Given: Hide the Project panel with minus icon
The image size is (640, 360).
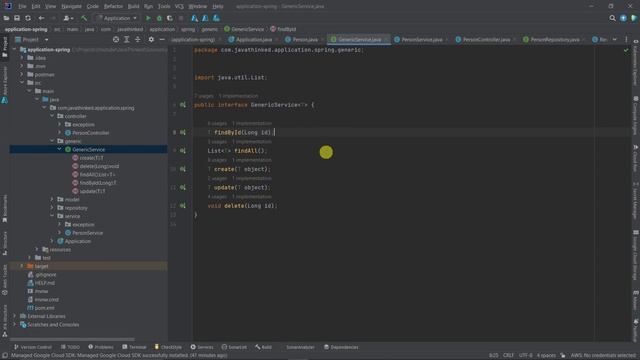Looking at the screenshot, I should click(x=162, y=40).
